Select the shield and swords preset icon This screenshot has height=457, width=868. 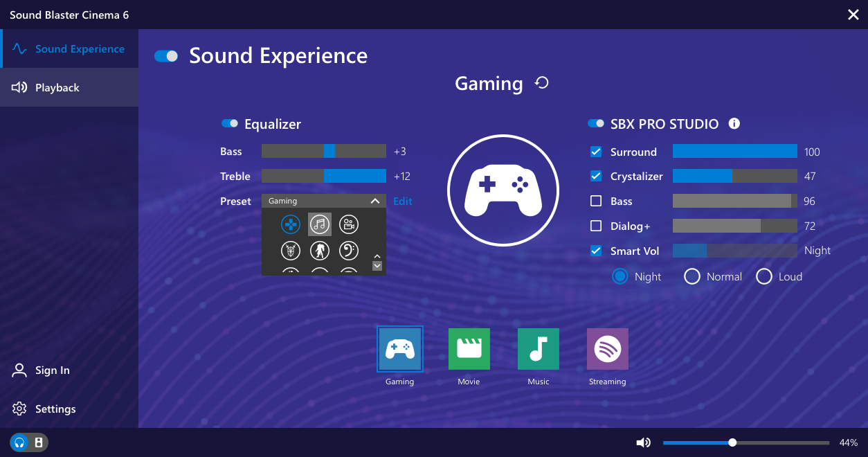click(291, 250)
